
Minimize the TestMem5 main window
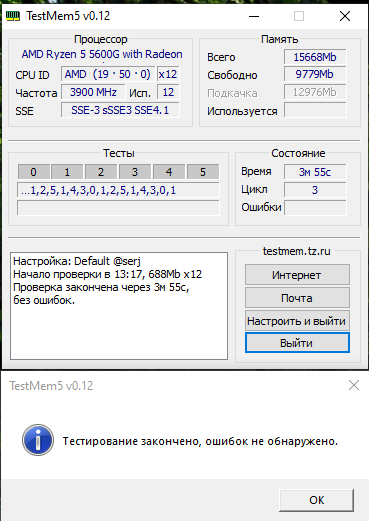[254, 16]
